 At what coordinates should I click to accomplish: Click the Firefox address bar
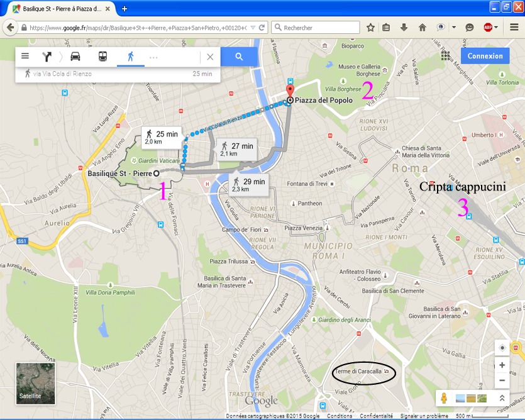coord(137,28)
